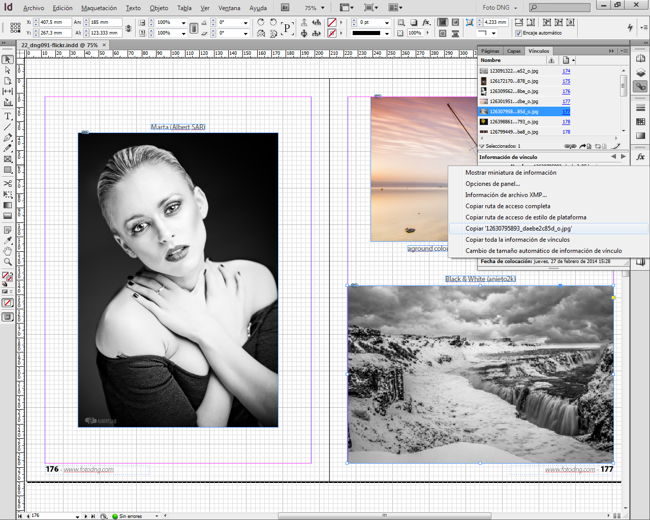Click next link arrow in Información de vínculo
The width and height of the screenshot is (650, 520).
tap(623, 157)
